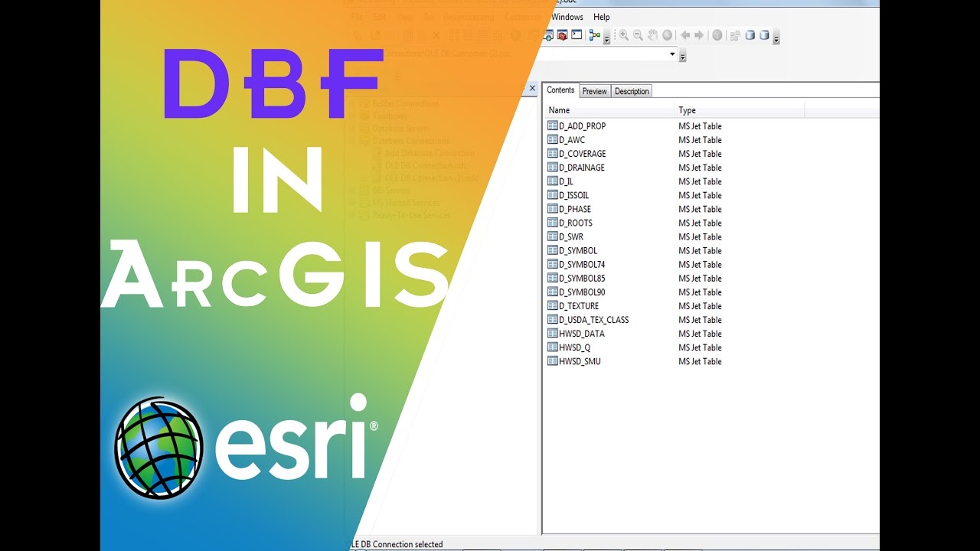The image size is (980, 551).
Task: Click the table icon beside D_PHASE
Action: click(553, 209)
